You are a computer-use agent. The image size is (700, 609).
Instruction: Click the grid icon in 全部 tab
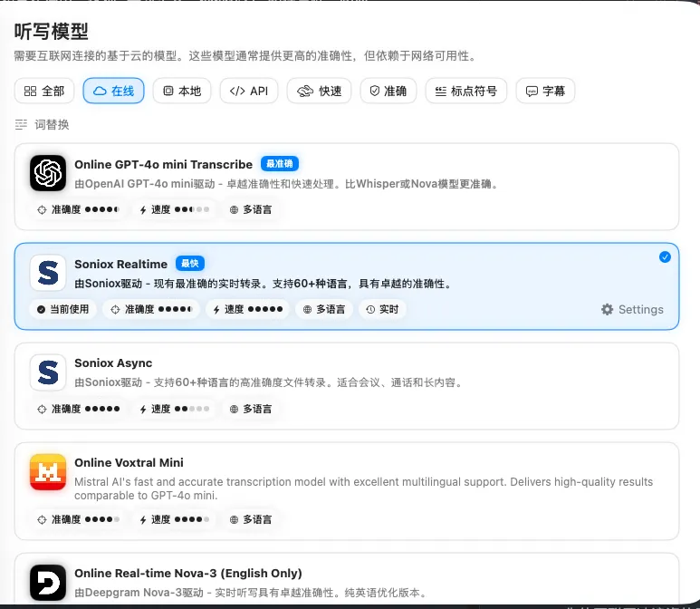[x=31, y=92]
